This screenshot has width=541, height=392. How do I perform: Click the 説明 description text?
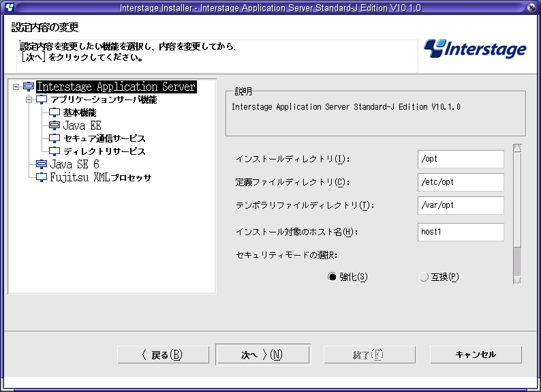pyautogui.click(x=346, y=106)
